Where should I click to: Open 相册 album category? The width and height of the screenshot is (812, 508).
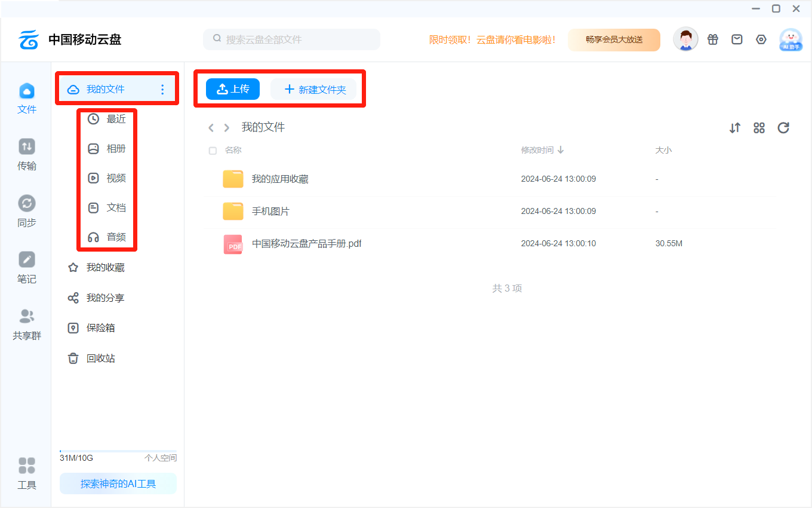(x=107, y=149)
